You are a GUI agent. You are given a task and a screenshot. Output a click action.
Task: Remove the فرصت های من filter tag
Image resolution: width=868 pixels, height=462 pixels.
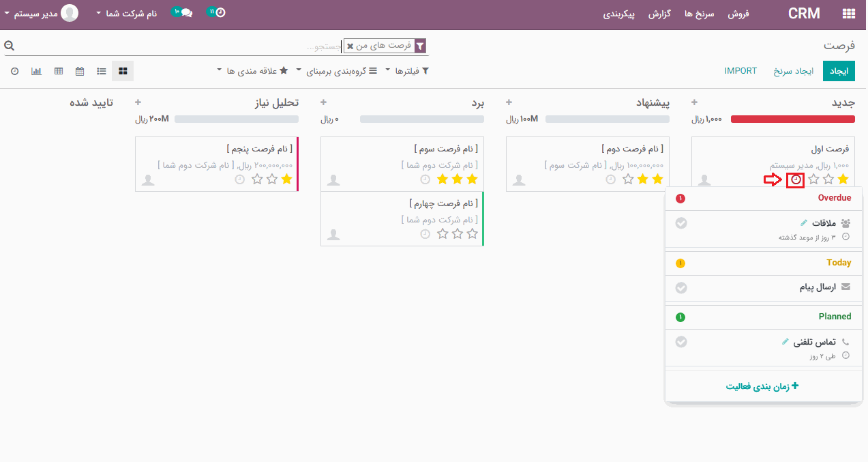pyautogui.click(x=350, y=46)
